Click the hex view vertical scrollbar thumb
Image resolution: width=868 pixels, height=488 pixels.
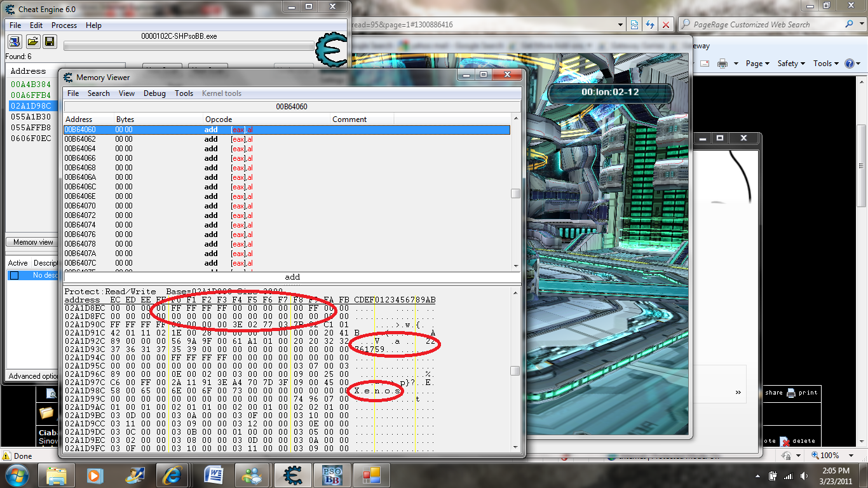point(515,370)
